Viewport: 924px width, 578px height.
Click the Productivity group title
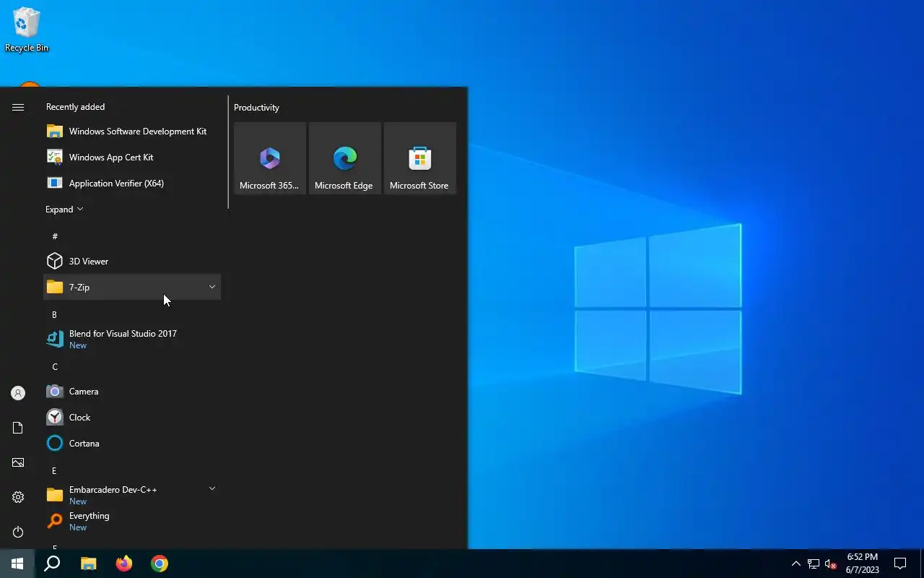click(x=256, y=108)
